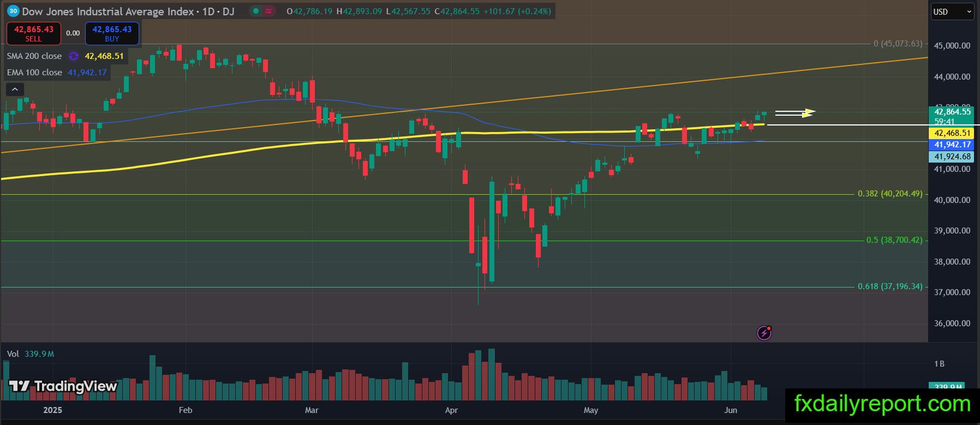Viewport: 980px width, 425px height.
Task: Click the 37,000.00 price axis label
Action: tap(952, 292)
